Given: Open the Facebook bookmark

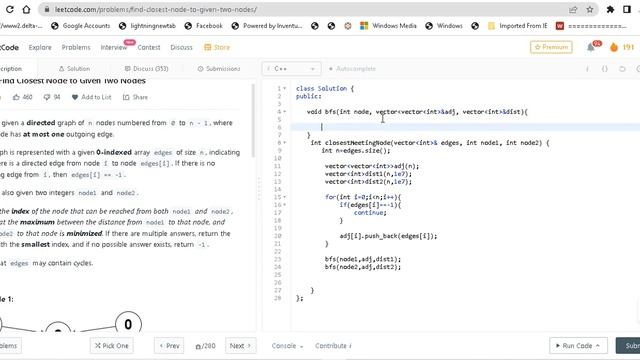Looking at the screenshot, I should (203, 26).
